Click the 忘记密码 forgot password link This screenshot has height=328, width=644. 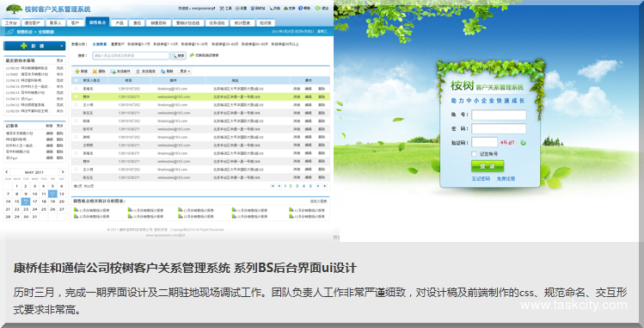(481, 179)
